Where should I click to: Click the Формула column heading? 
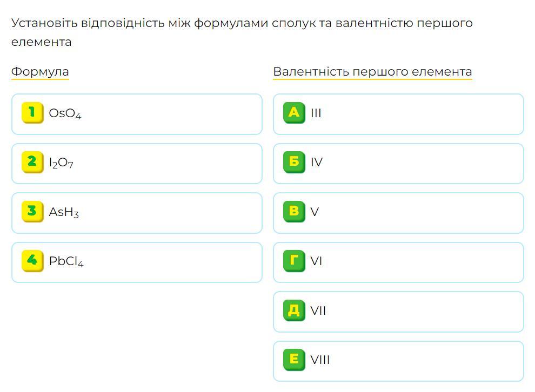(40, 72)
